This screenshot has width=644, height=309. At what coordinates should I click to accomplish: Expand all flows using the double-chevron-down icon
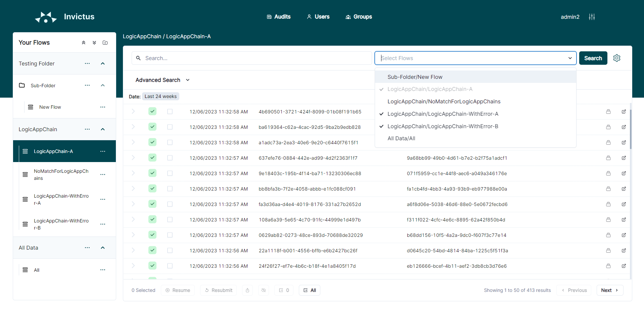94,43
